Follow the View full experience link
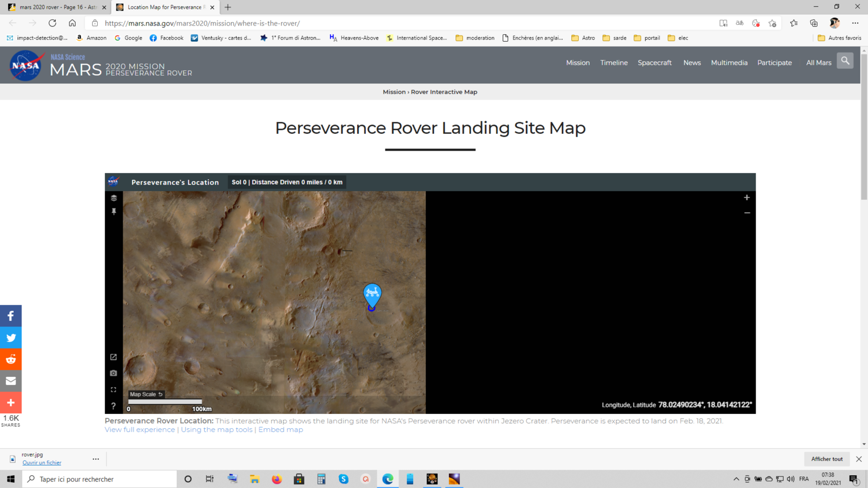868x488 pixels. 139,430
